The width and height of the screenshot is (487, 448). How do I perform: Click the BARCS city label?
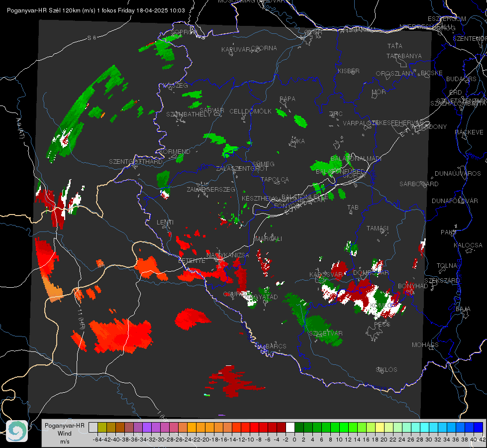[x=276, y=346]
